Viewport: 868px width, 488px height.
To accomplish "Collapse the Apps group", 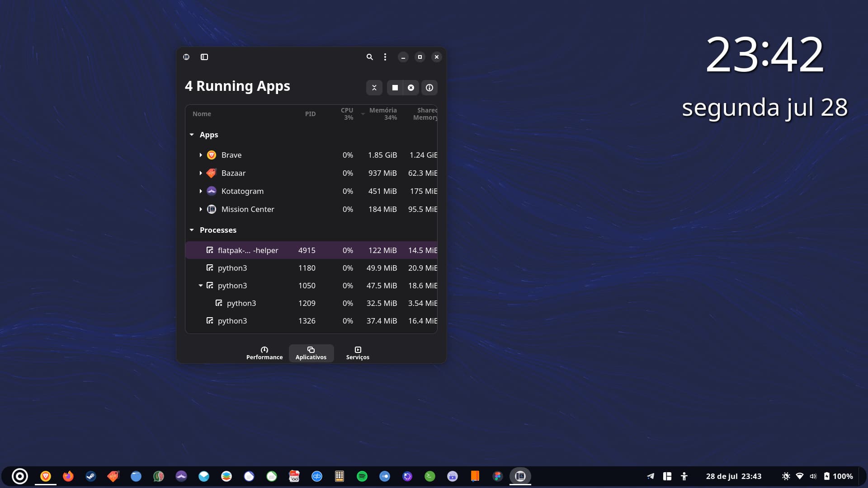I will [x=192, y=135].
